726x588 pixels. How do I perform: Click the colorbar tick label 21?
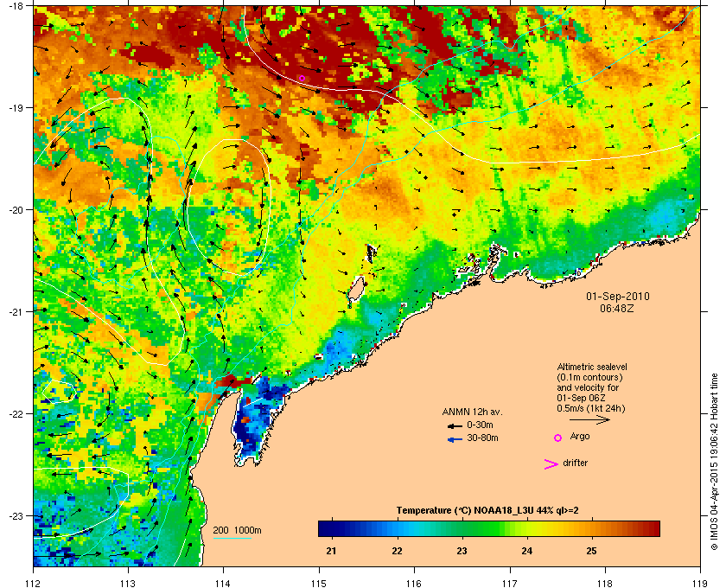pyautogui.click(x=331, y=551)
